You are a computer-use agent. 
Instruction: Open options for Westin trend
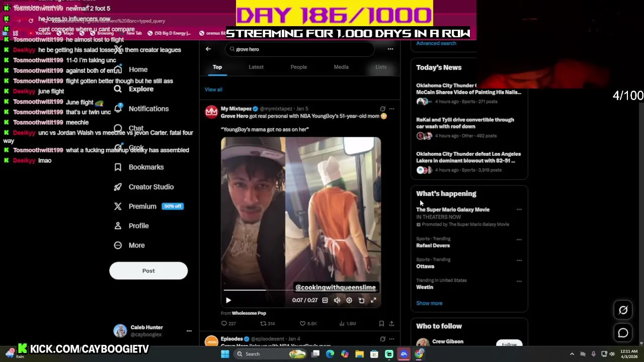click(519, 281)
